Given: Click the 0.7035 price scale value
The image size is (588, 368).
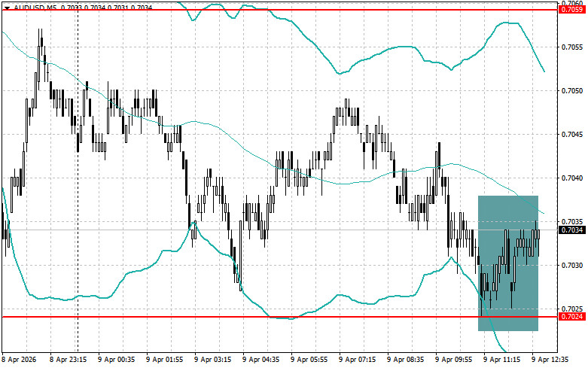Looking at the screenshot, I should tap(572, 222).
